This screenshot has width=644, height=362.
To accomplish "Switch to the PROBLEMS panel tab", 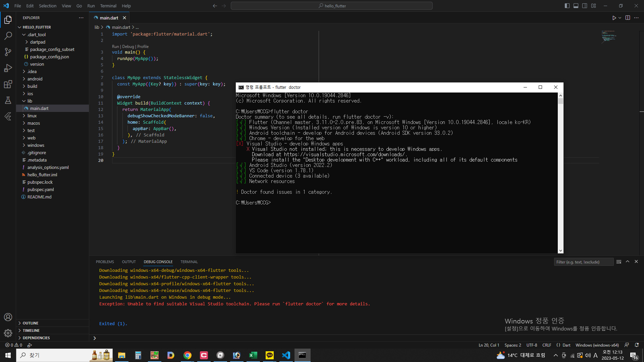I will click(105, 262).
